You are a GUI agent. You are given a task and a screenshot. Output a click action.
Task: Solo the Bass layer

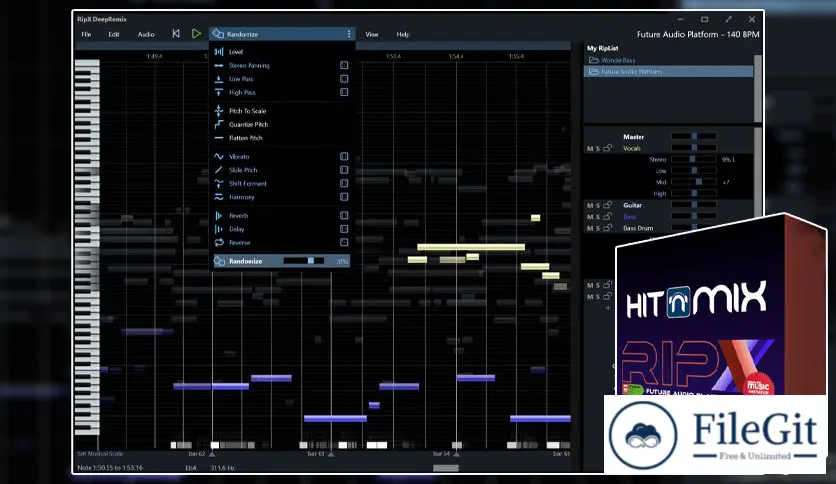coord(598,217)
